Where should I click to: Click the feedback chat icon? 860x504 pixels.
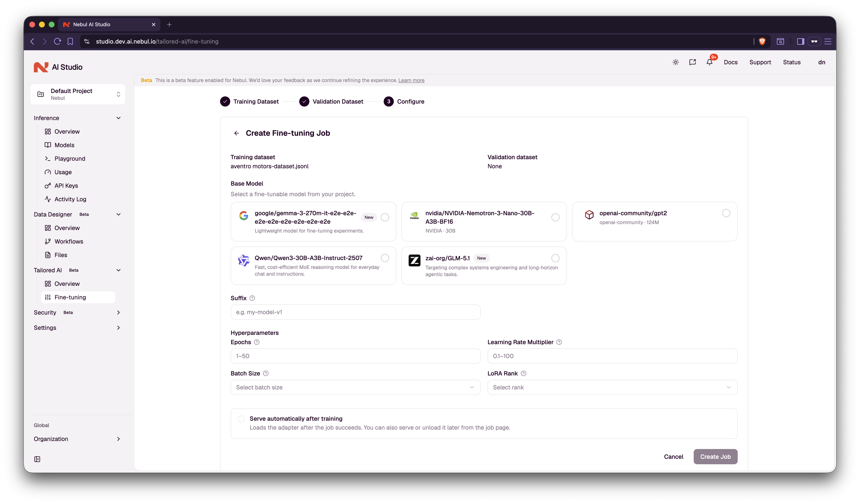tap(692, 62)
